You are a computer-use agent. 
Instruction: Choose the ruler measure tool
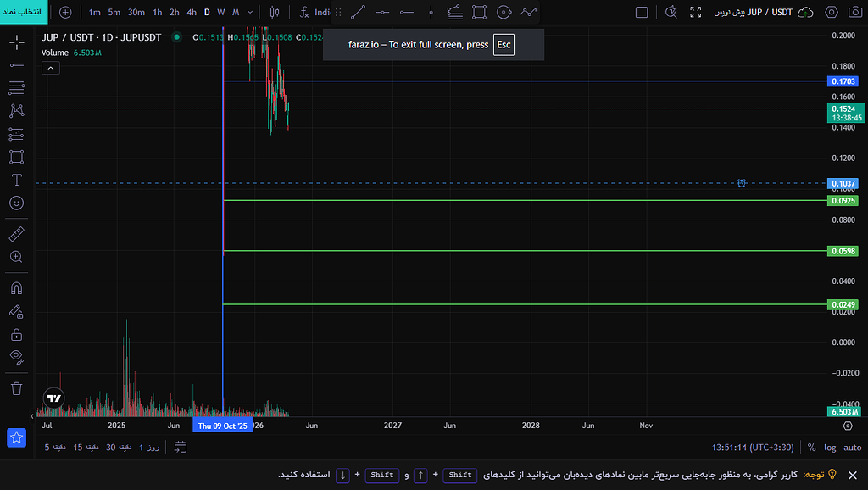17,234
